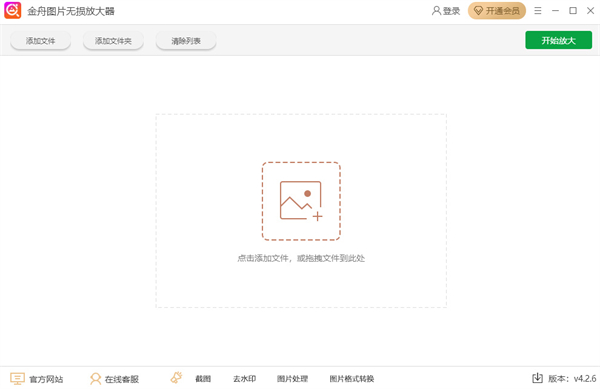This screenshot has height=389, width=600.
Task: Open the 去水印 watermark removal tool
Action: [245, 379]
